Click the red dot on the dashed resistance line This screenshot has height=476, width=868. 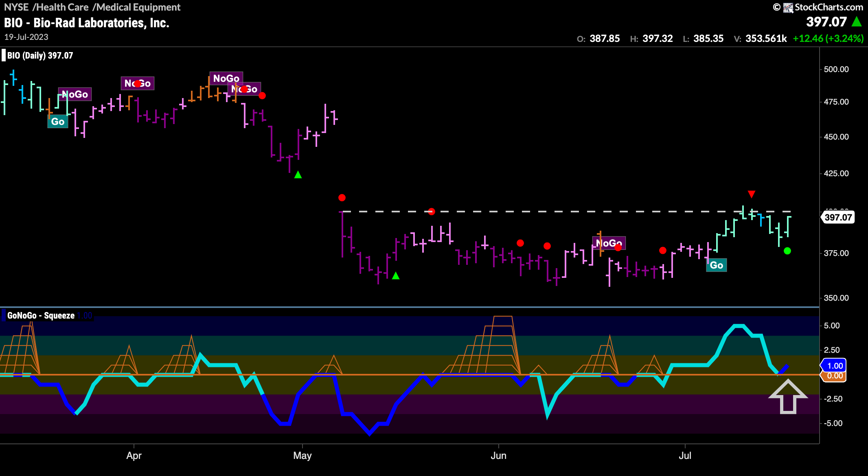click(x=432, y=212)
